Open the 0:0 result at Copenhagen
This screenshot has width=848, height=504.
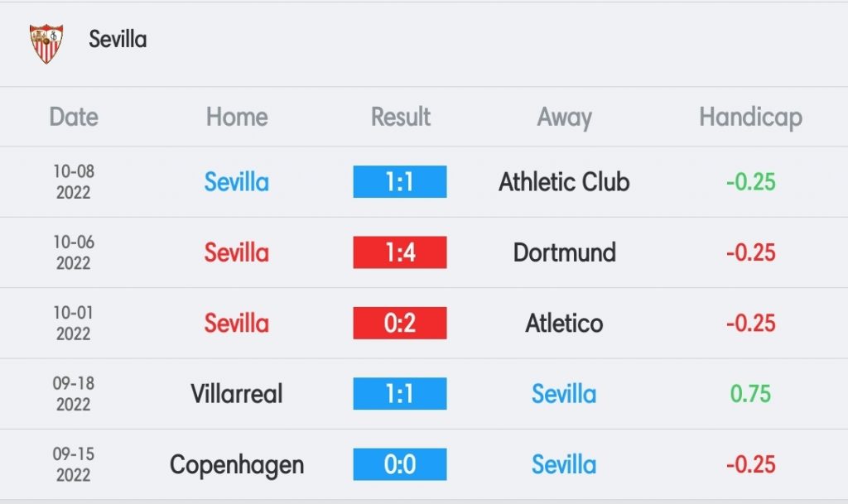click(400, 464)
